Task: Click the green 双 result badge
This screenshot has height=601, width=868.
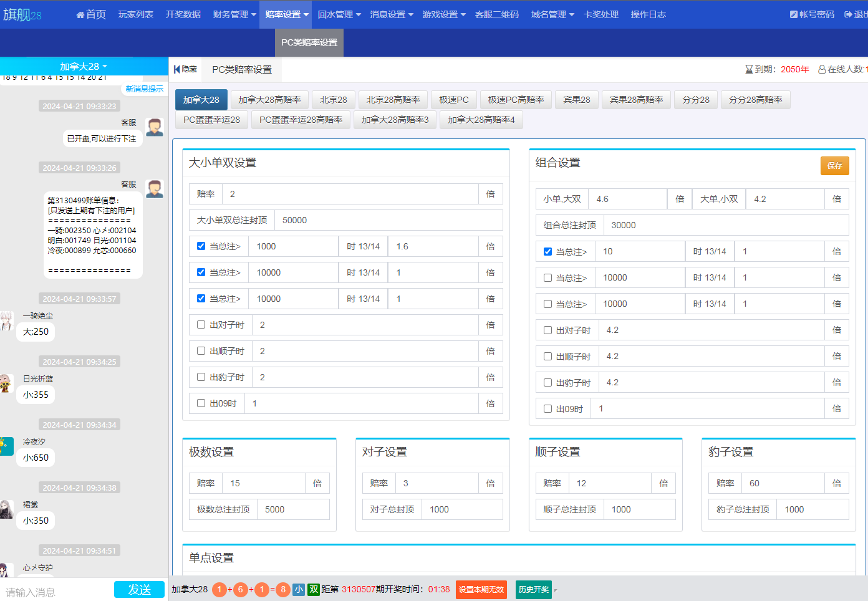Action: click(x=314, y=589)
